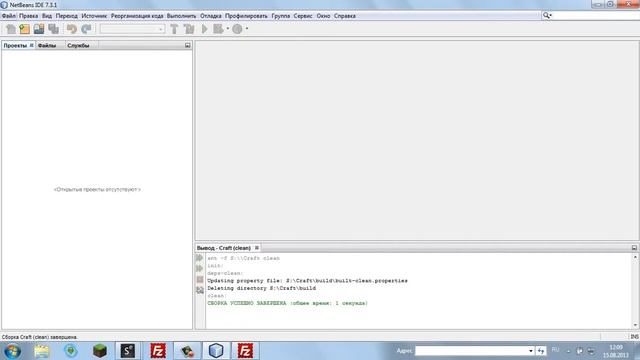Select the Проекты tab

(15, 46)
